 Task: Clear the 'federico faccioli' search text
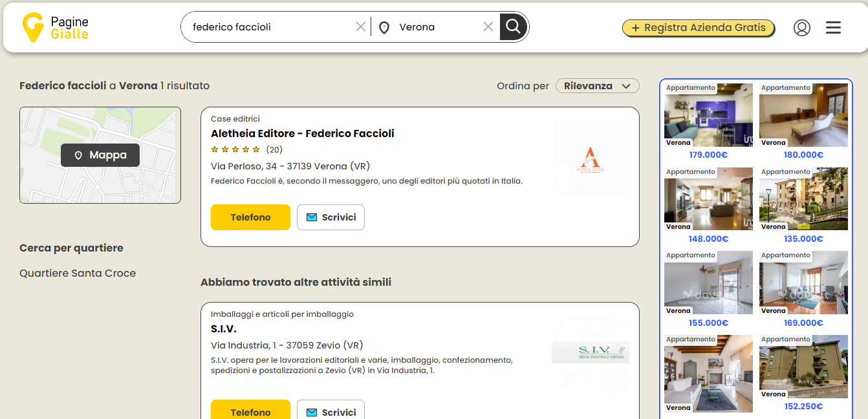(360, 27)
